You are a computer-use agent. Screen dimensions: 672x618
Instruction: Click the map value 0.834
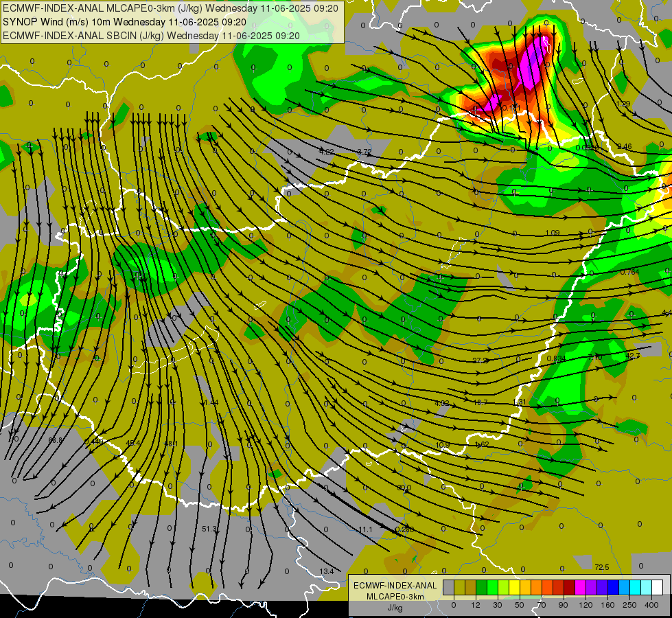pos(556,358)
